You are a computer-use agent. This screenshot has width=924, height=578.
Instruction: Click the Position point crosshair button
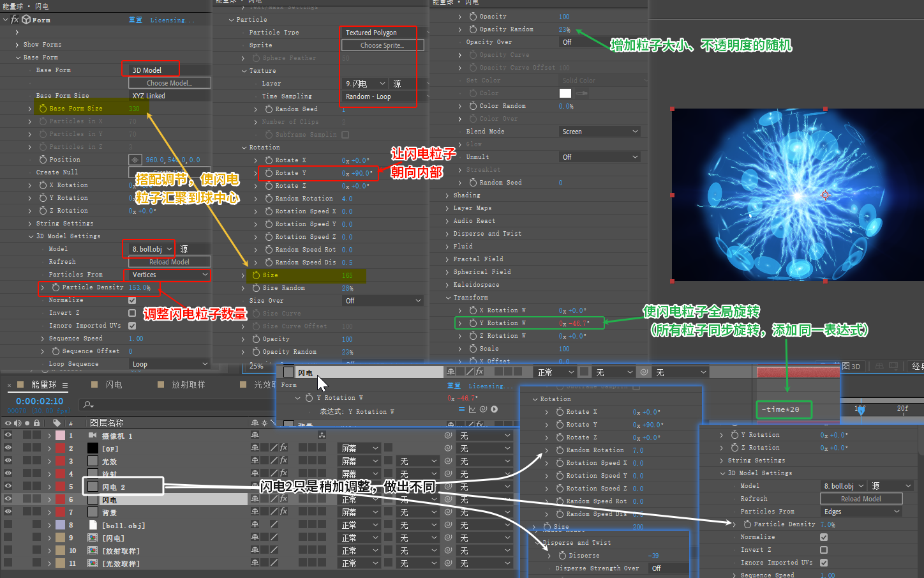tap(135, 160)
